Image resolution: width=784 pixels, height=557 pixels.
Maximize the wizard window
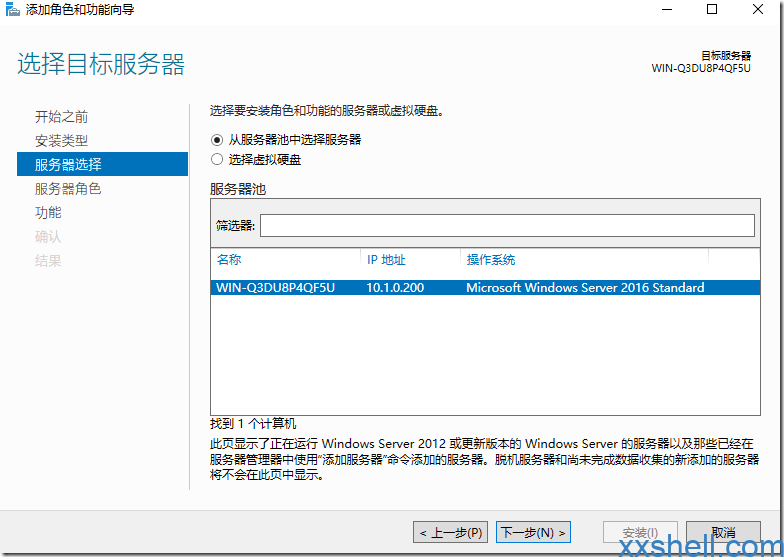(x=712, y=10)
